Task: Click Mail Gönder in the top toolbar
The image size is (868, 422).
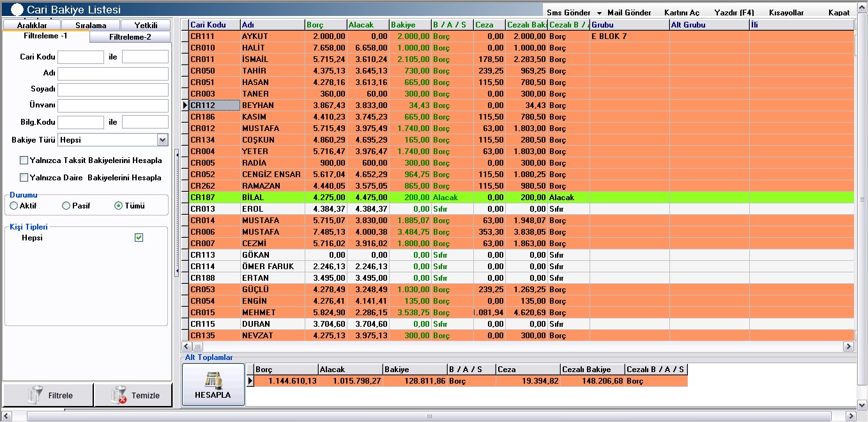Action: click(629, 13)
